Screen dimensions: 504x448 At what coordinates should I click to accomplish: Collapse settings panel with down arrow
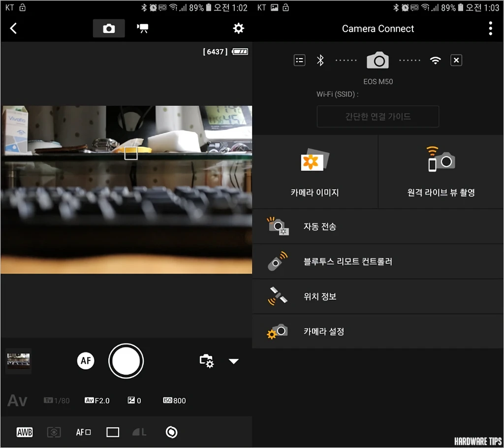coord(234,361)
